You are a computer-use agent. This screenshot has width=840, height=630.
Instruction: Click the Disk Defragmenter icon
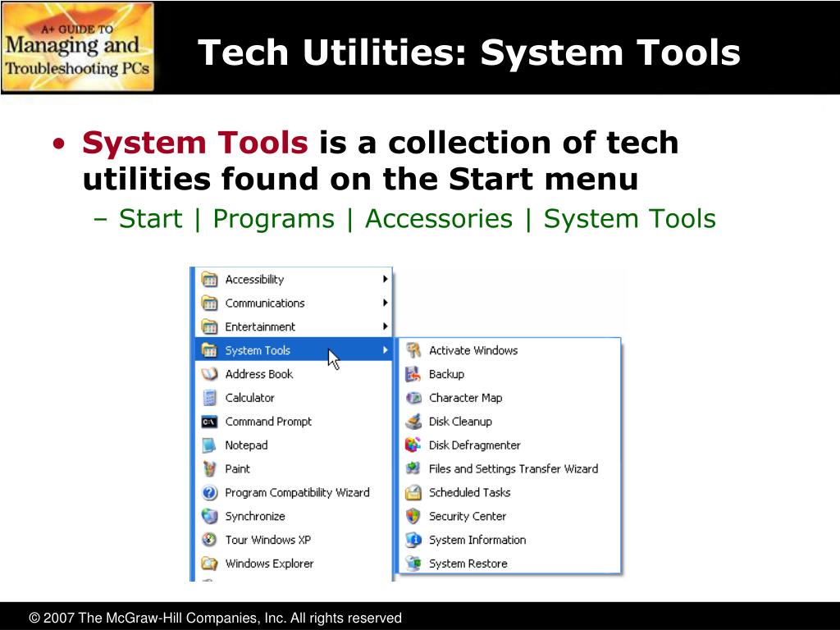(x=413, y=445)
